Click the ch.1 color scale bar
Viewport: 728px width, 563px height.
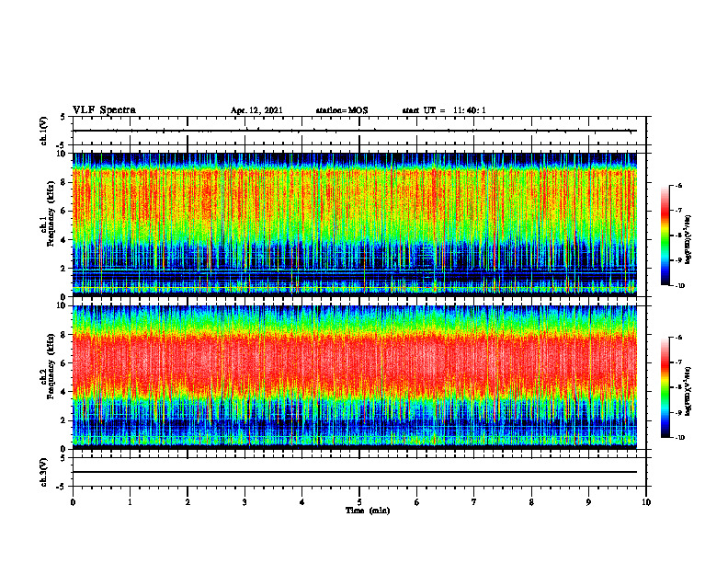(665, 236)
